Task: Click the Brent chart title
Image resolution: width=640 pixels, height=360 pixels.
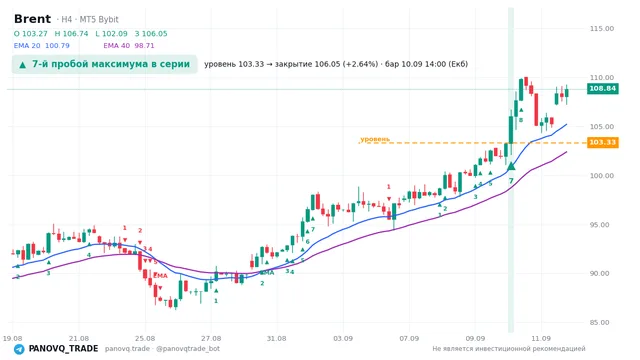Action: click(32, 19)
